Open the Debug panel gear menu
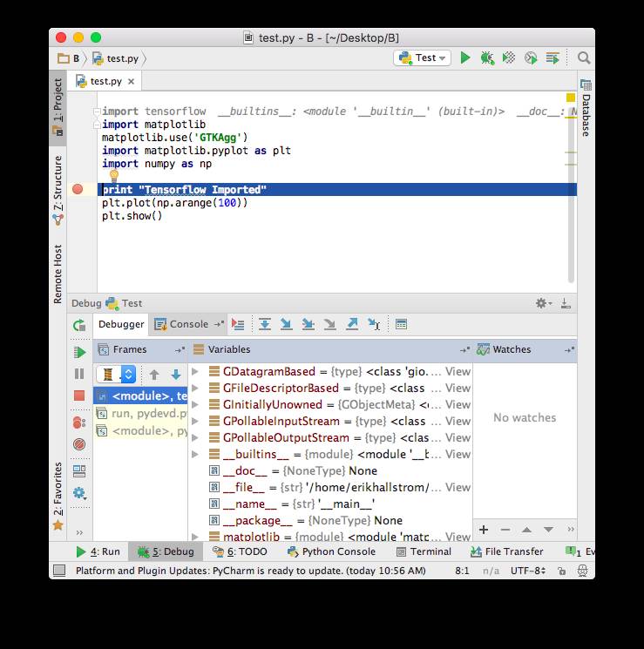644x649 pixels. pos(544,303)
